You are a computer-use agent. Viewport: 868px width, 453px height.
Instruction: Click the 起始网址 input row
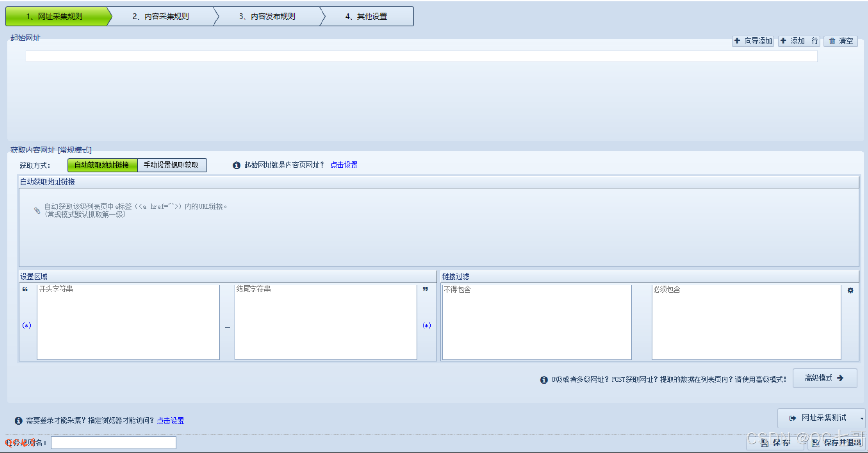tap(421, 56)
